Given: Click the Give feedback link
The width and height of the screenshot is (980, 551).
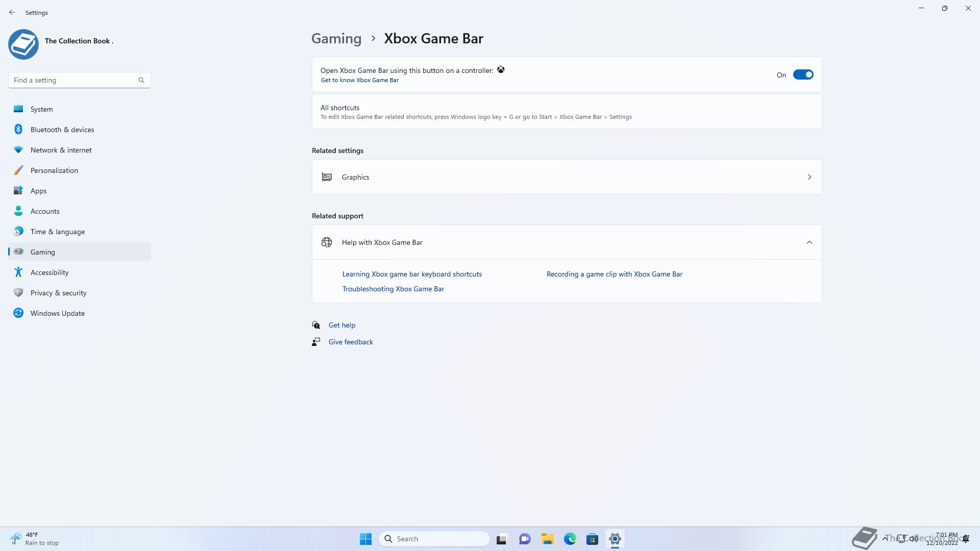Looking at the screenshot, I should (x=351, y=342).
